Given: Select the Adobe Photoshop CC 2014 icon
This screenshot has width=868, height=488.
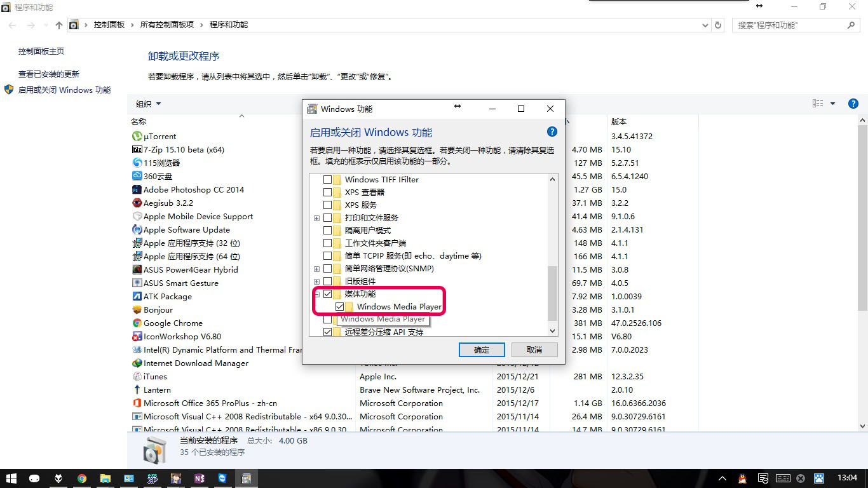Looking at the screenshot, I should pos(137,189).
